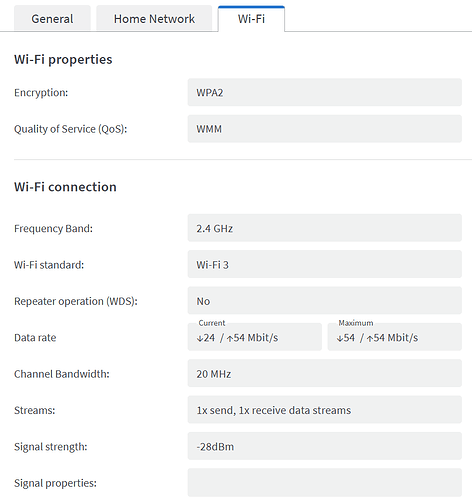
Task: Select the Streams data streams field
Action: point(325,410)
